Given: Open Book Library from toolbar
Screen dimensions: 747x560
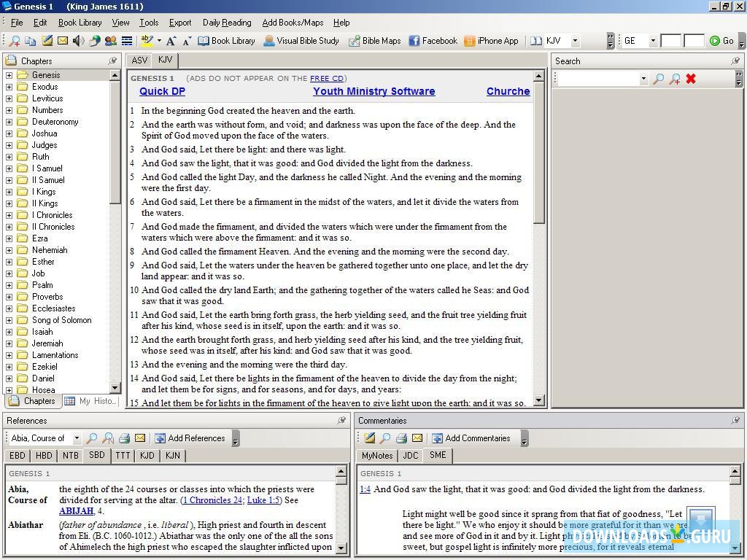Looking at the screenshot, I should pyautogui.click(x=226, y=41).
